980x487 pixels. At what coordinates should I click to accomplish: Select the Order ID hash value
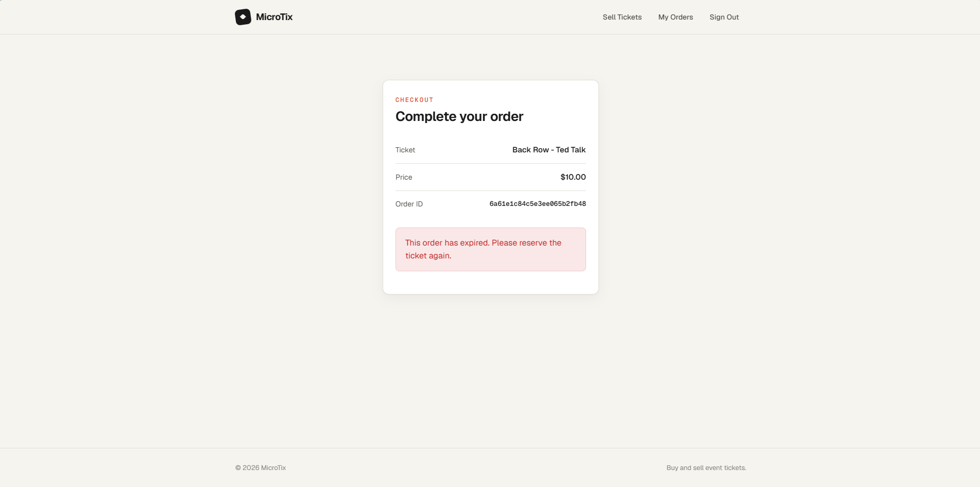pos(538,204)
